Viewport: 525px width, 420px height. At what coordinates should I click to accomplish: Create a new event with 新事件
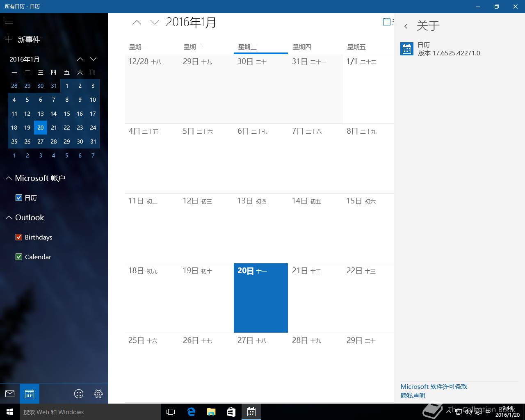[x=23, y=39]
